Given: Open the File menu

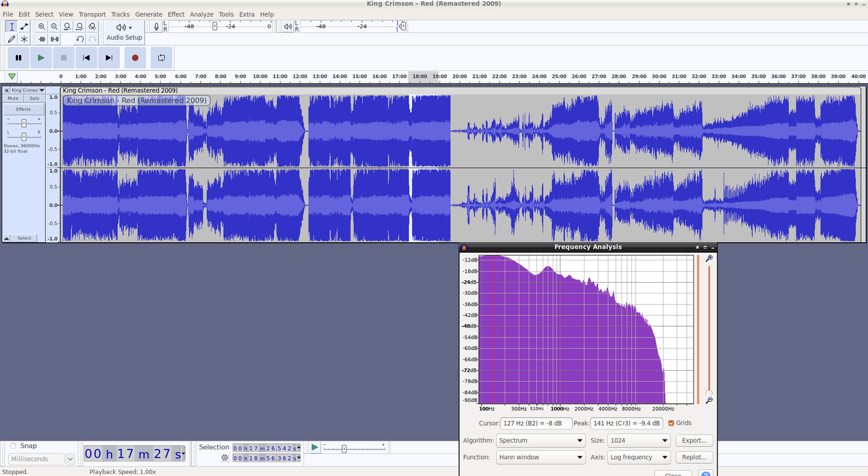Looking at the screenshot, I should coord(8,14).
